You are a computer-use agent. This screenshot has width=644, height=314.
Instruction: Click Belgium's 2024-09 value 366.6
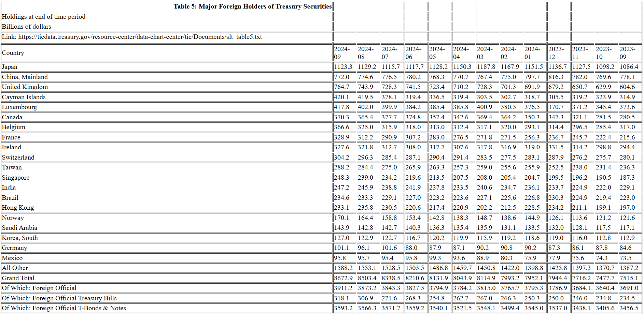[342, 127]
